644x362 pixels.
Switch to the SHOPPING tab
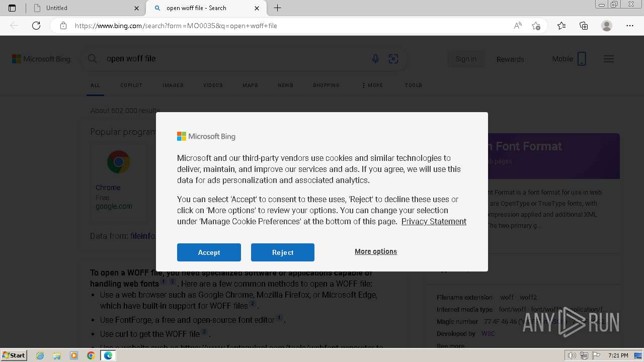coord(326,85)
